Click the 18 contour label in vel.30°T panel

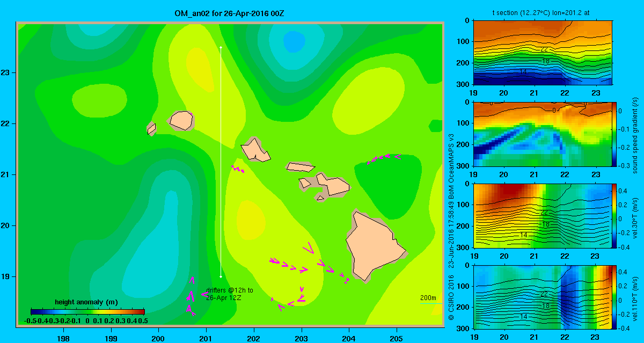pos(545,225)
